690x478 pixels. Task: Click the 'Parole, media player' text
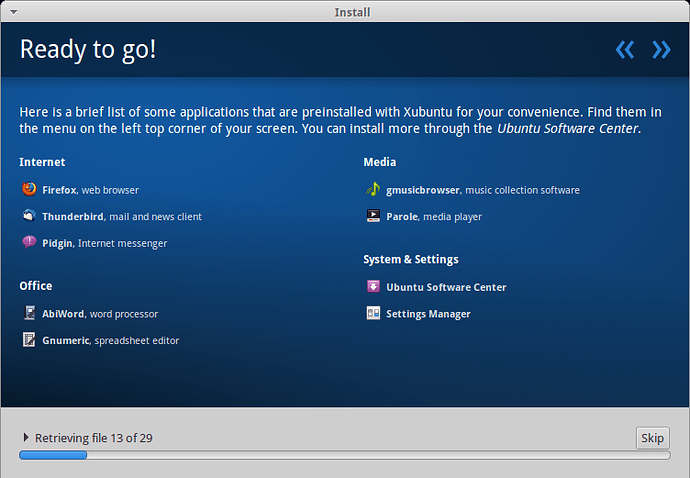point(434,217)
